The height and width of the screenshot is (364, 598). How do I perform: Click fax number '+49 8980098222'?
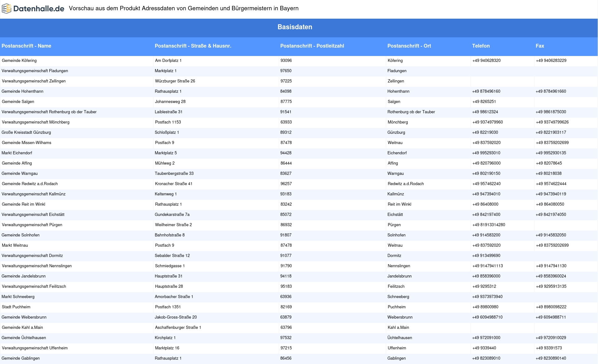point(551,307)
